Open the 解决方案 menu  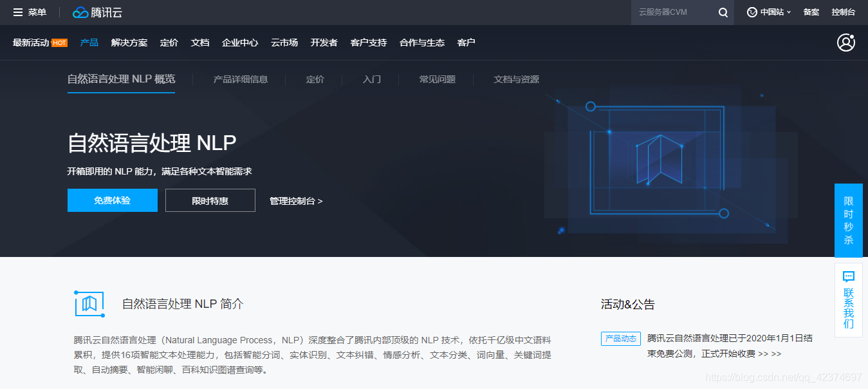click(x=129, y=43)
